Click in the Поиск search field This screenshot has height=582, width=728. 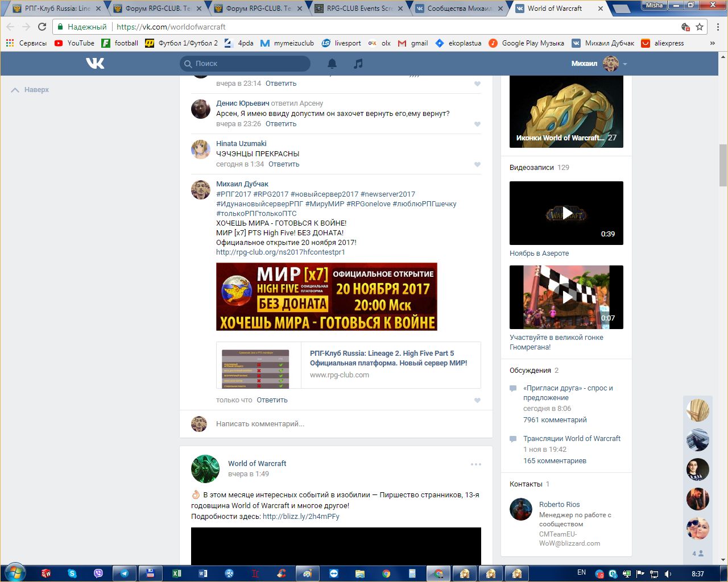coord(245,64)
